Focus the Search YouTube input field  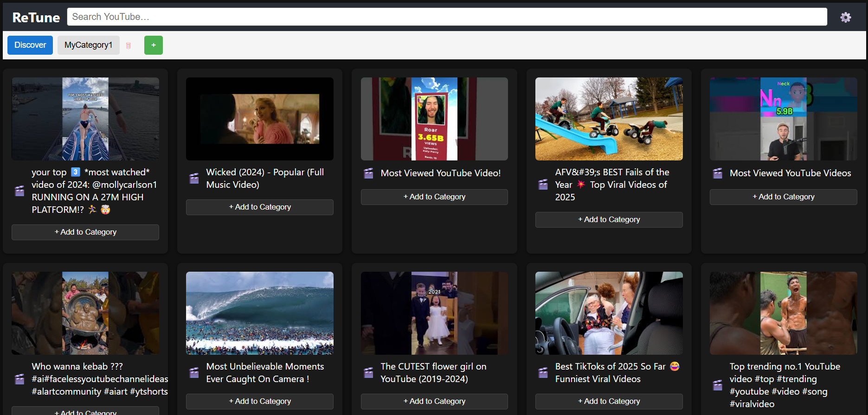click(x=447, y=17)
